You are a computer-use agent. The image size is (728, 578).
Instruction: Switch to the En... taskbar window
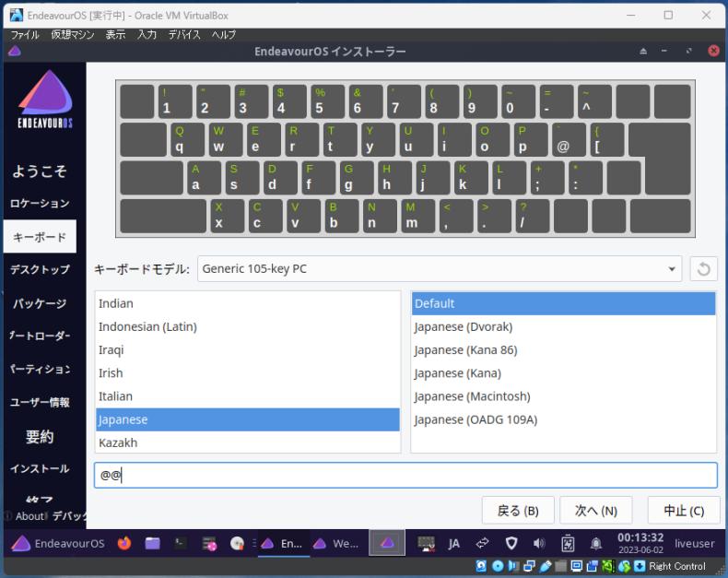point(283,543)
